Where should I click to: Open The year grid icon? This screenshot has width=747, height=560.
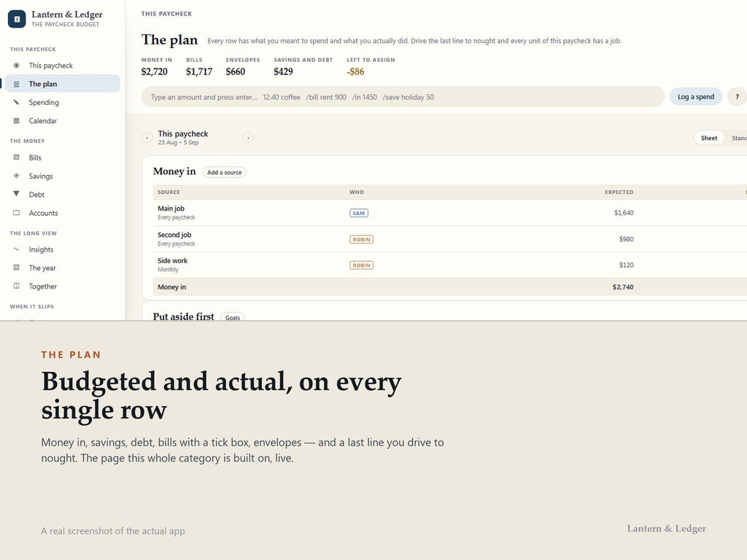[16, 268]
